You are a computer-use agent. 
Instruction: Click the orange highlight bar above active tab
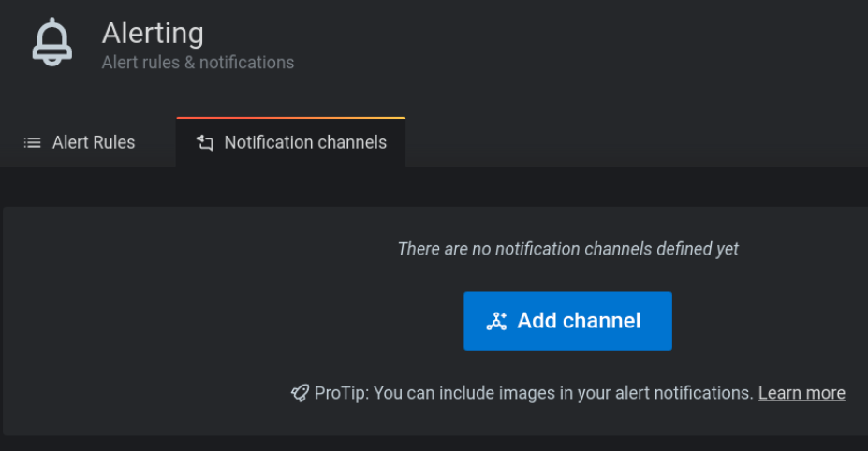click(x=290, y=118)
